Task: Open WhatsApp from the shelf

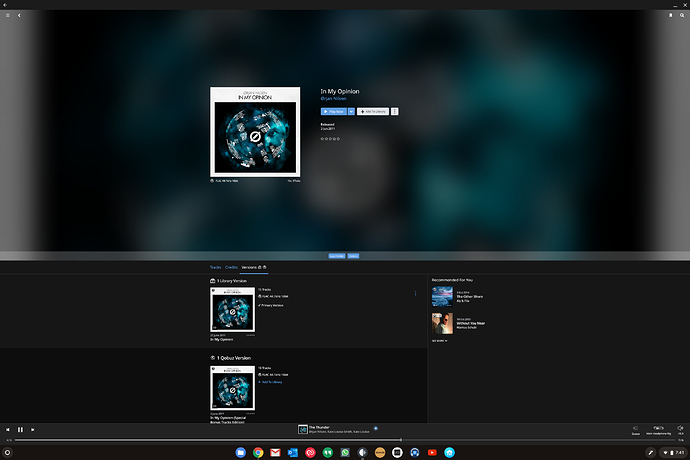Action: tap(345, 453)
